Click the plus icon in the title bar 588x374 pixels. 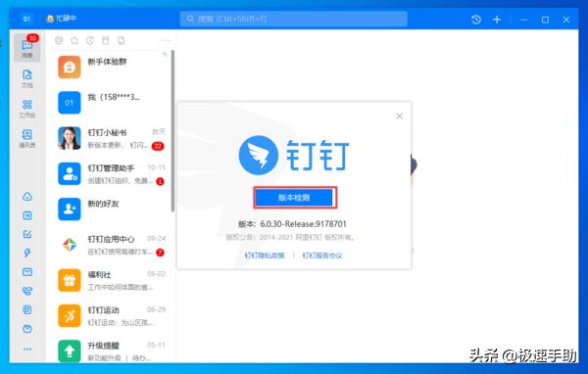point(497,20)
